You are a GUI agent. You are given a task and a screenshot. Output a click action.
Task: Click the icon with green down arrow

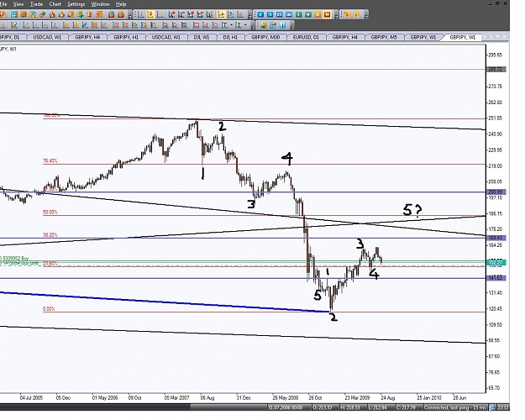click(x=81, y=14)
